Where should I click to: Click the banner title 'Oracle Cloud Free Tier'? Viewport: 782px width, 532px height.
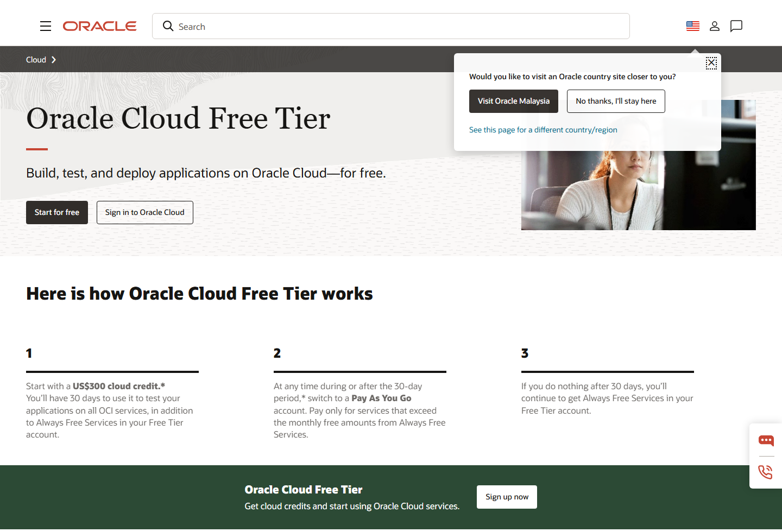pyautogui.click(x=304, y=490)
